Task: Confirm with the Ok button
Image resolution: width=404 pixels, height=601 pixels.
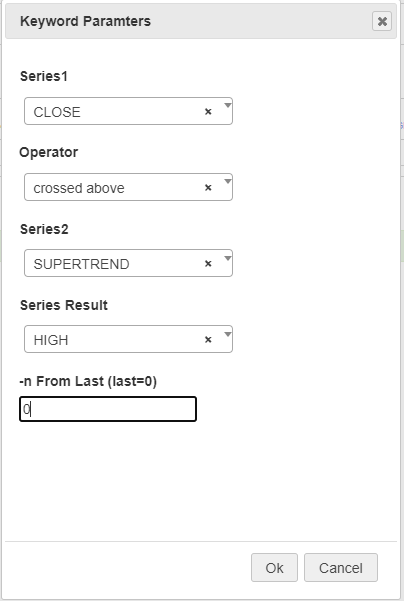Action: point(274,568)
